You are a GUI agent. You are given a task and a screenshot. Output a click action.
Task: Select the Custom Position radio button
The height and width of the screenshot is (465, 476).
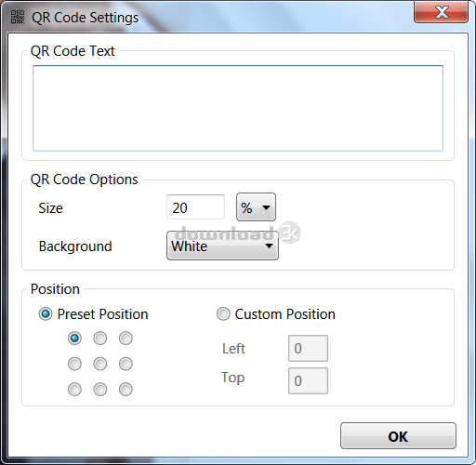tap(223, 314)
